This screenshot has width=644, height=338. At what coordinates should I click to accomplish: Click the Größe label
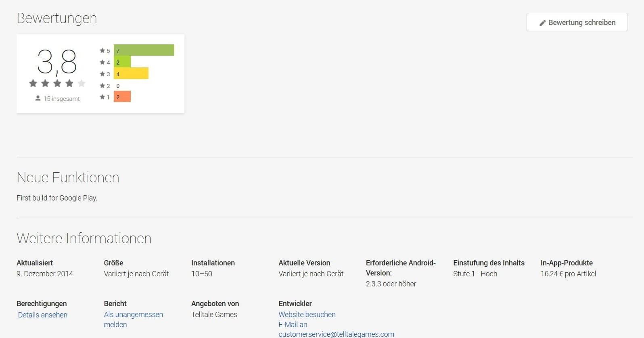[113, 263]
